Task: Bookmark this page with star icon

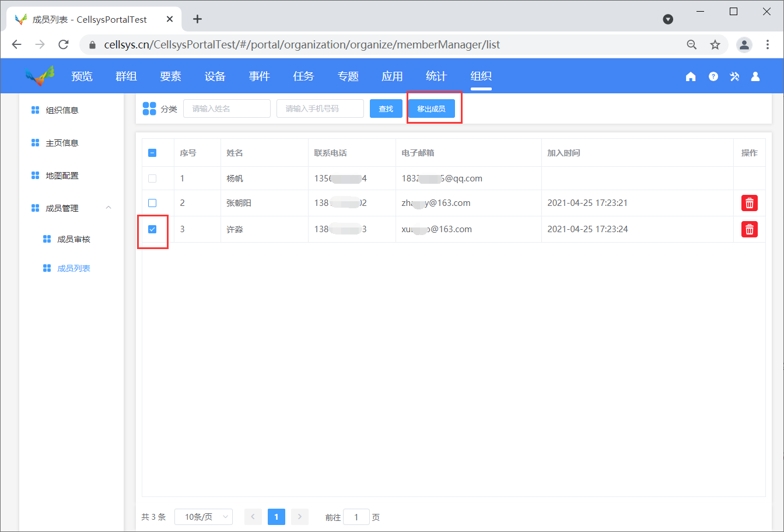Action: coord(715,45)
